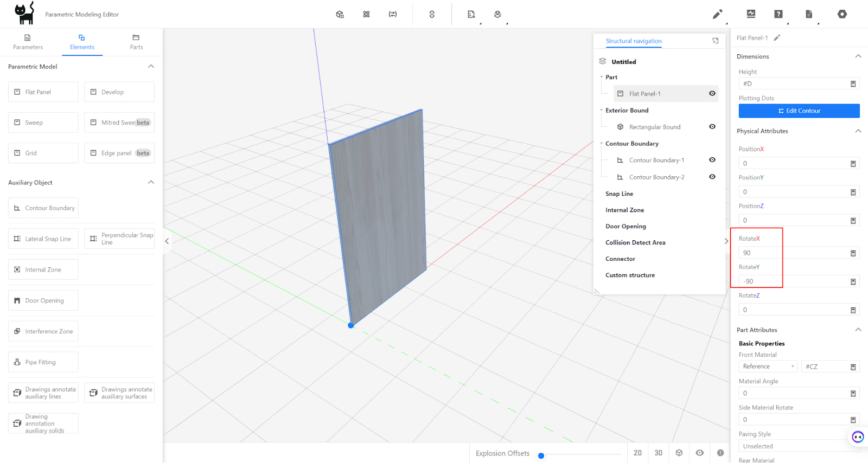The width and height of the screenshot is (868, 463).
Task: Switch to the Parts tab
Action: tap(136, 42)
